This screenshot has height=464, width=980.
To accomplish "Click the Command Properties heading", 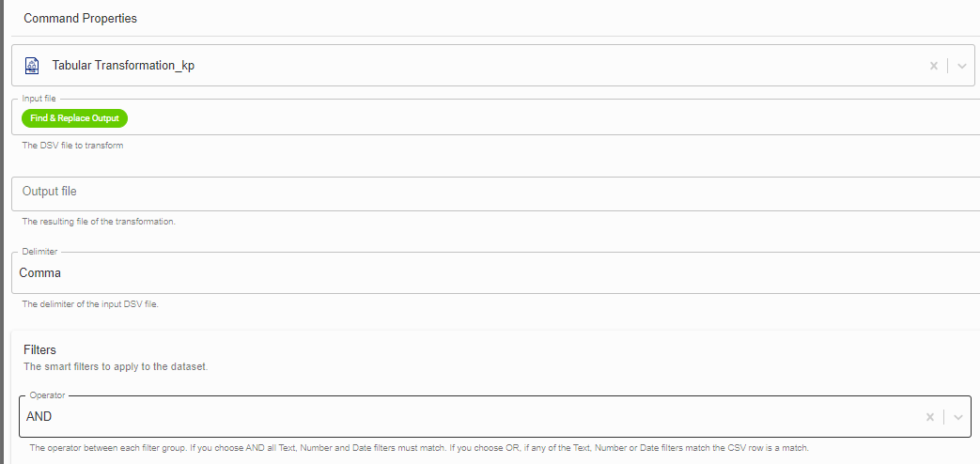I will [x=80, y=19].
